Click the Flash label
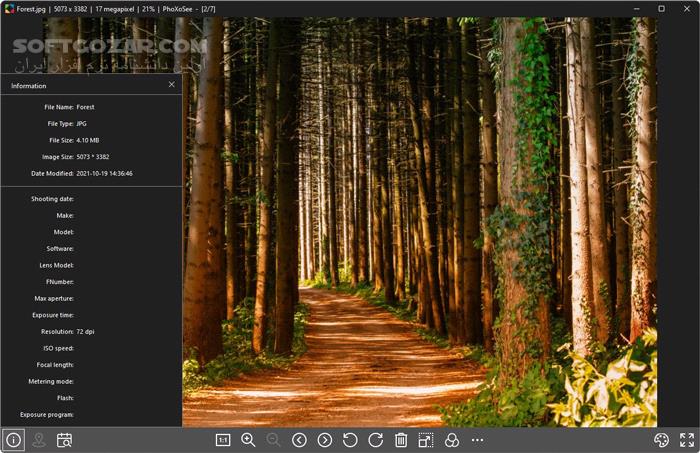Screen dimensions: 700x453 (66, 398)
